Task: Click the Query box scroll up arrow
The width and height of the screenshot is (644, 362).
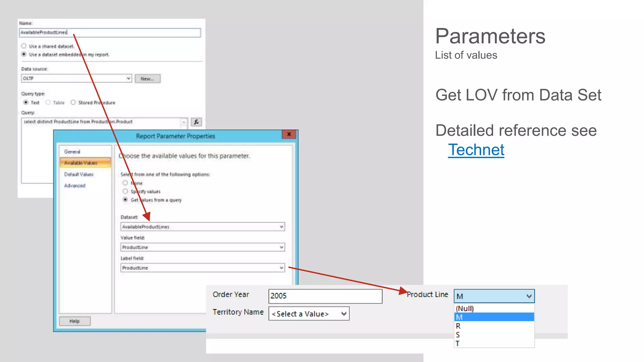Action: tap(184, 122)
